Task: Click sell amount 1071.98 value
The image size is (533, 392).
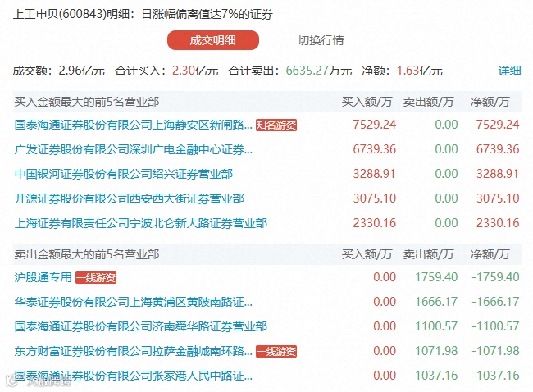Action: tap(436, 351)
